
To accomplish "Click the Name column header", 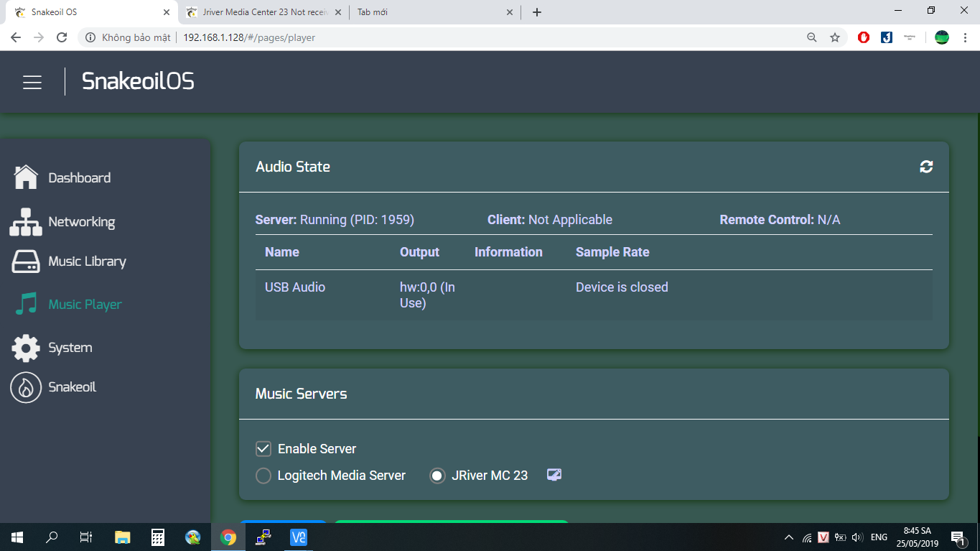I will point(282,252).
